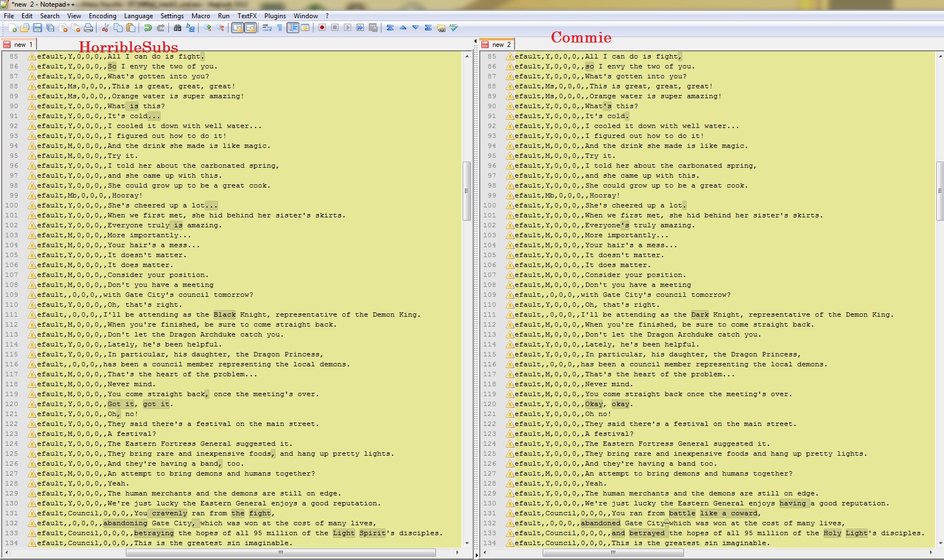Image resolution: width=944 pixels, height=560 pixels.
Task: Toggle word wrap toolbar button
Action: click(267, 28)
